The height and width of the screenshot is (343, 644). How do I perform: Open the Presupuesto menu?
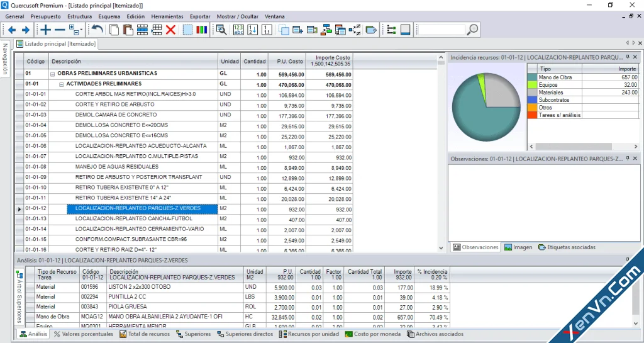45,16
